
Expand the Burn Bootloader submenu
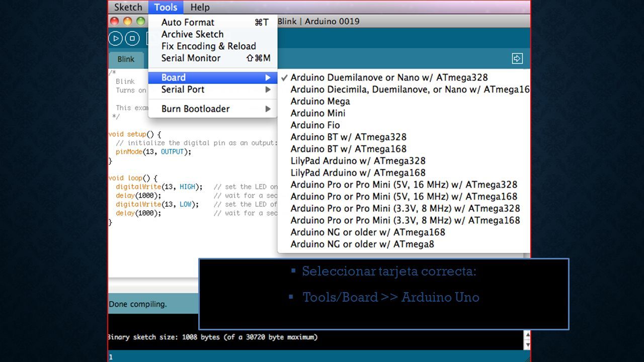pos(212,109)
